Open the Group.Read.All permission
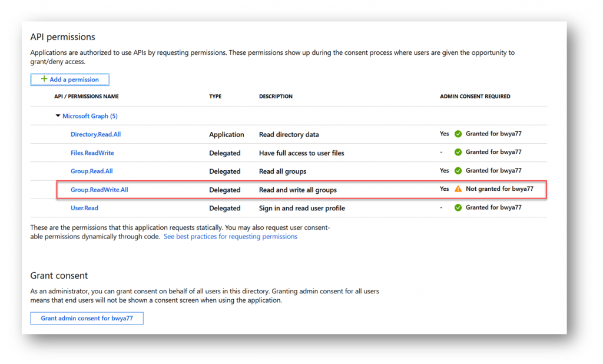603x364 pixels. tap(91, 171)
